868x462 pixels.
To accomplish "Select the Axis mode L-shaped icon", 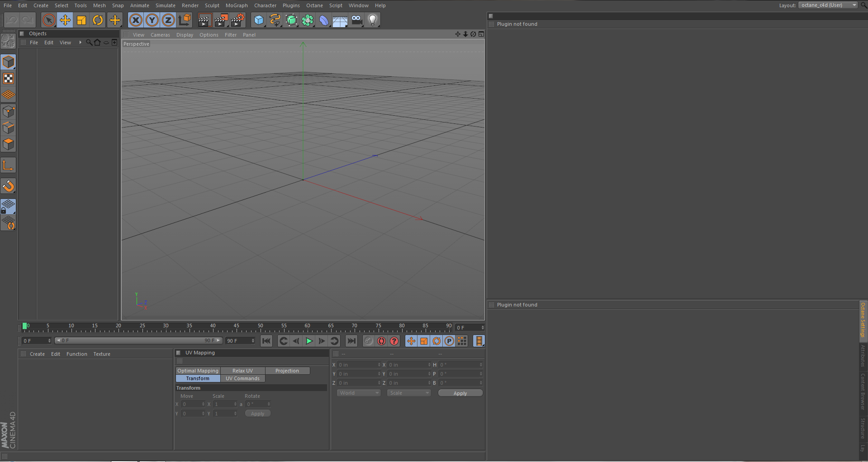I will pyautogui.click(x=9, y=165).
